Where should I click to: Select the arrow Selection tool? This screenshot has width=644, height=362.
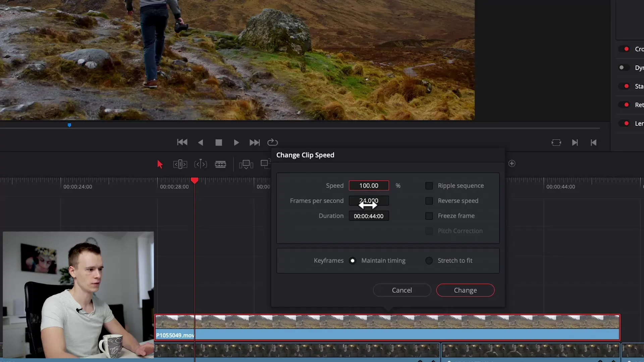(160, 164)
